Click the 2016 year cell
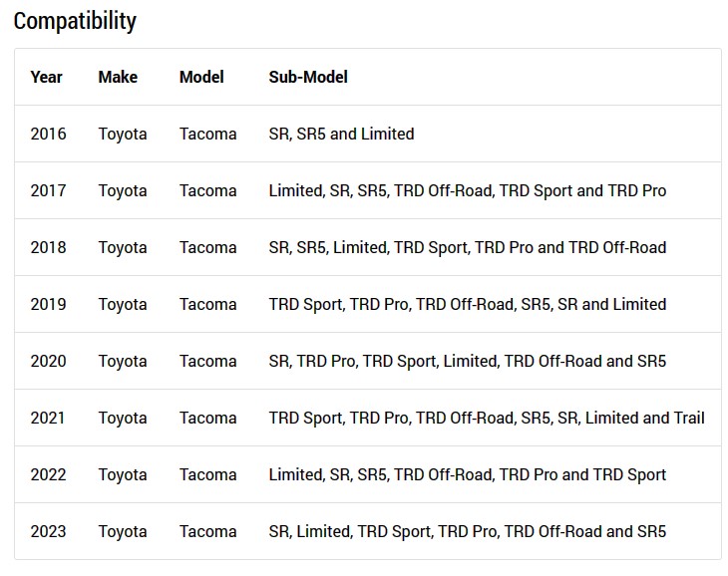 click(x=48, y=134)
